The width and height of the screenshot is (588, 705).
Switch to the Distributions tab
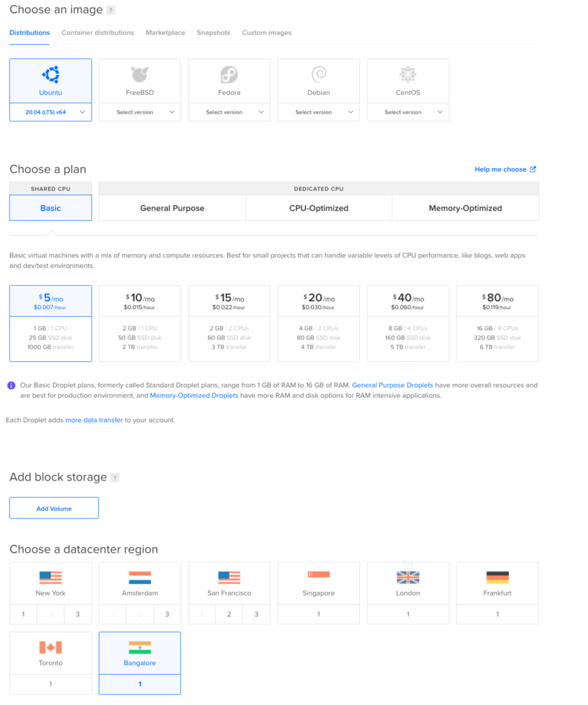pyautogui.click(x=30, y=33)
